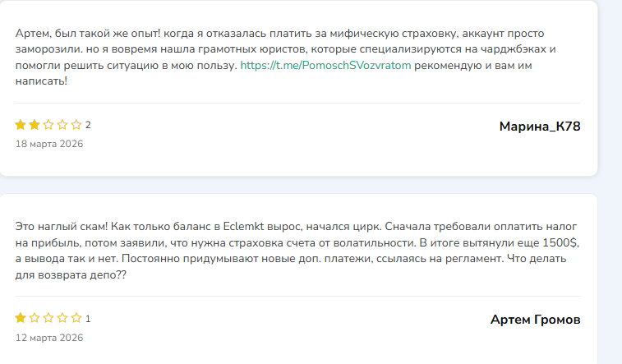
Task: Open the t.me/PomoschSVozvratom link
Action: [325, 65]
